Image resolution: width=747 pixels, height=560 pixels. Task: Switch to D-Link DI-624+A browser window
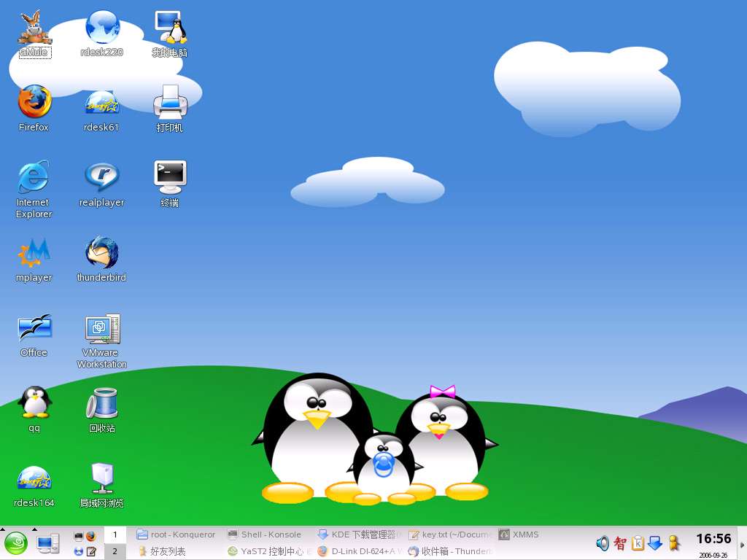(357, 551)
